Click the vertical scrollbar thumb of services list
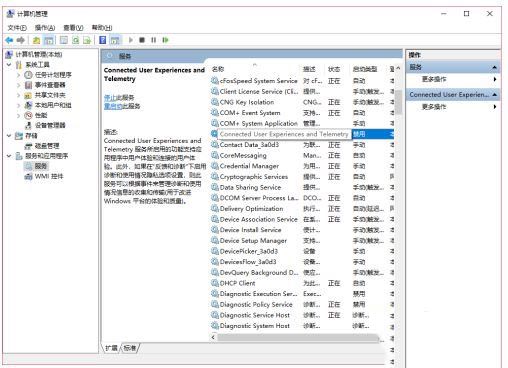 click(x=398, y=103)
